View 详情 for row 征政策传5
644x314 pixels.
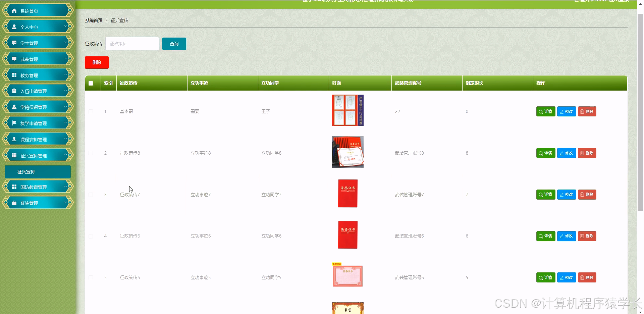pos(546,277)
